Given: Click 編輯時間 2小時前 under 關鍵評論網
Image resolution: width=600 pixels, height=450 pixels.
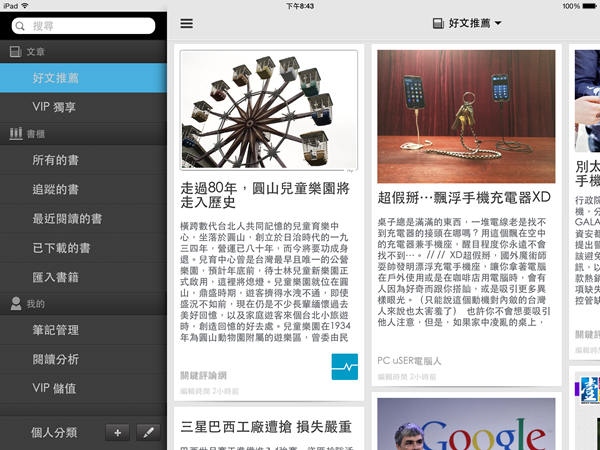Looking at the screenshot, I should coord(209,391).
